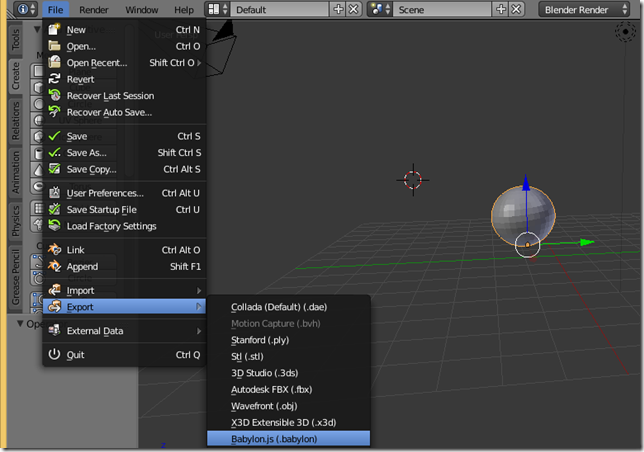Click the Revert arrows icon
This screenshot has height=452, width=644.
pos(54,79)
